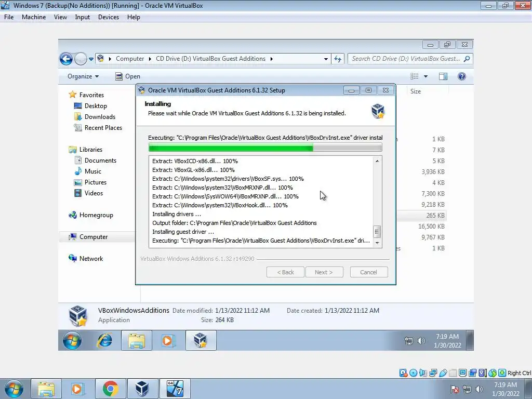Open Explorer Help via question mark icon
The height and width of the screenshot is (399, 532).
point(461,76)
